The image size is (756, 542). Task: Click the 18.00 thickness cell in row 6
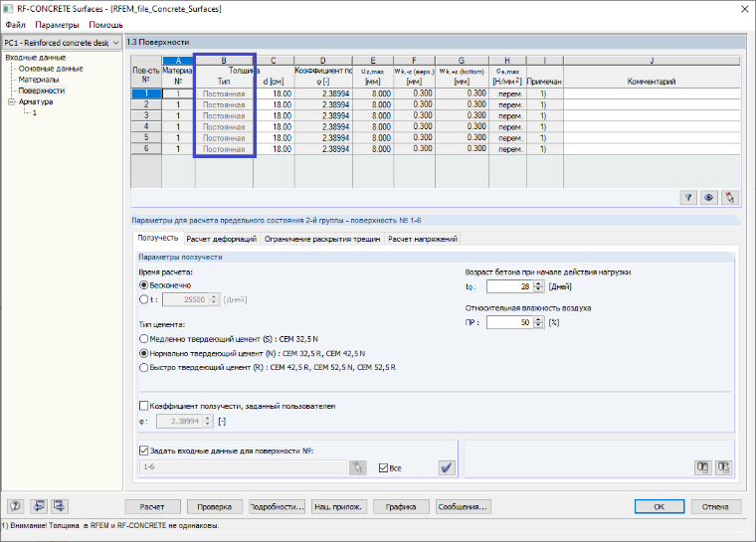(x=274, y=149)
